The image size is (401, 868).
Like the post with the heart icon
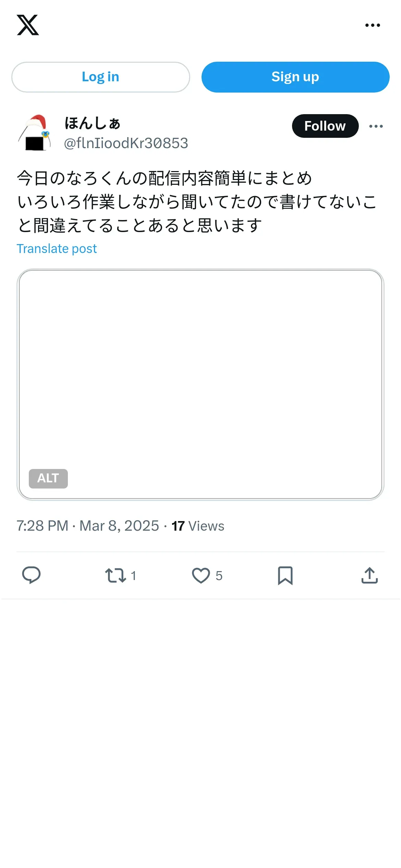(x=201, y=575)
